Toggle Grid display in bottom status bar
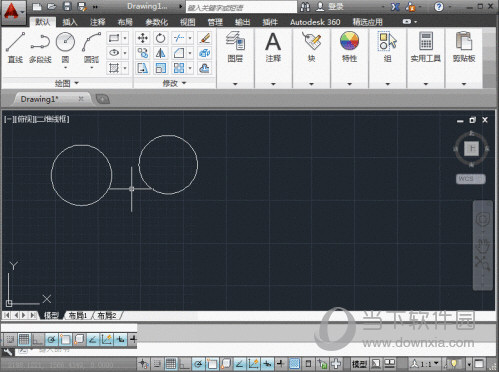The width and height of the screenshot is (499, 372). point(171,364)
